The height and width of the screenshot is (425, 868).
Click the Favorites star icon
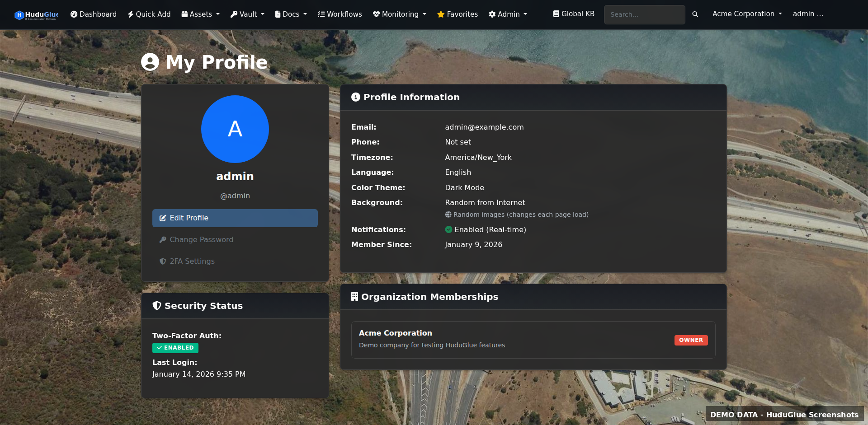441,14
